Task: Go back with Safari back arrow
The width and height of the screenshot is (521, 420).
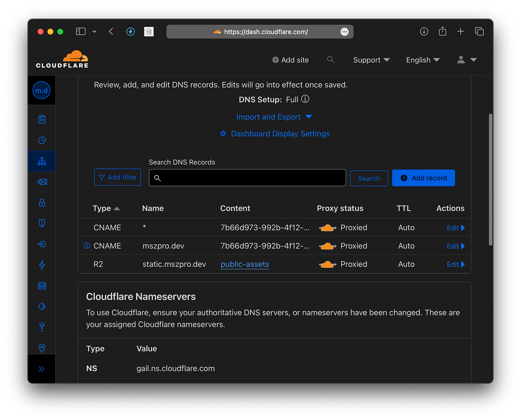Action: coord(111,32)
